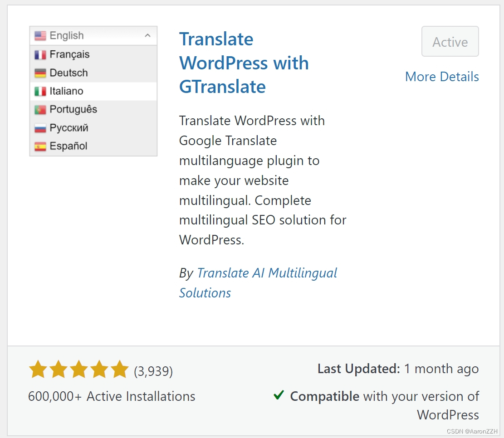Viewport: 504px width, 438px height.
Task: Click the German flag icon
Action: click(x=40, y=73)
